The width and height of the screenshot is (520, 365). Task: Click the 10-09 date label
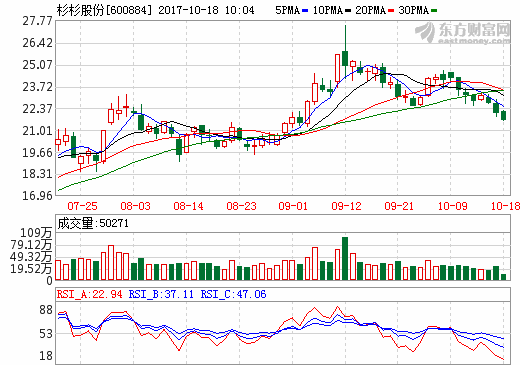[x=452, y=206]
